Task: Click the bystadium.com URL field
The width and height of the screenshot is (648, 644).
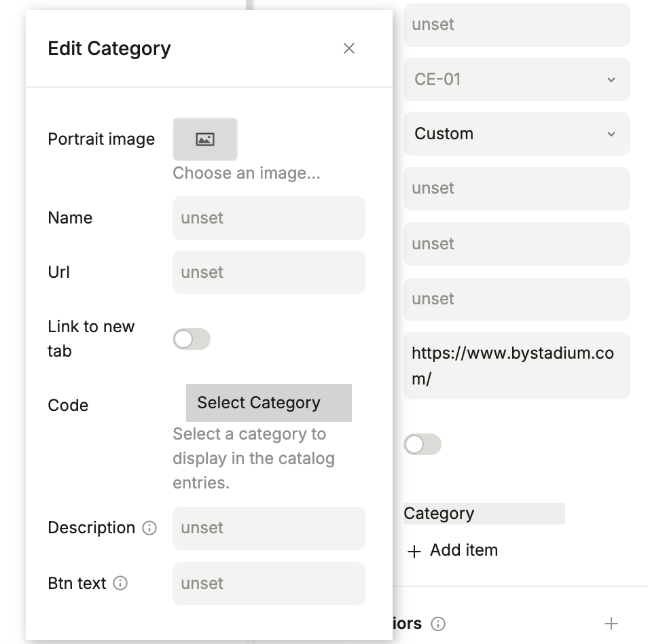Action: [516, 365]
